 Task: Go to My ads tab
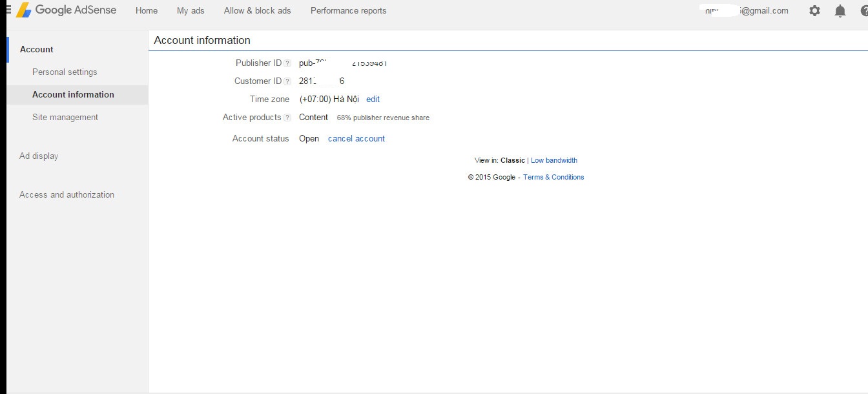pyautogui.click(x=191, y=11)
